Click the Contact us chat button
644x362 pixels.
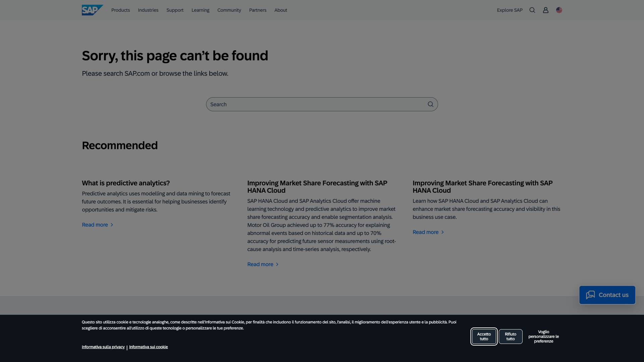point(607,295)
